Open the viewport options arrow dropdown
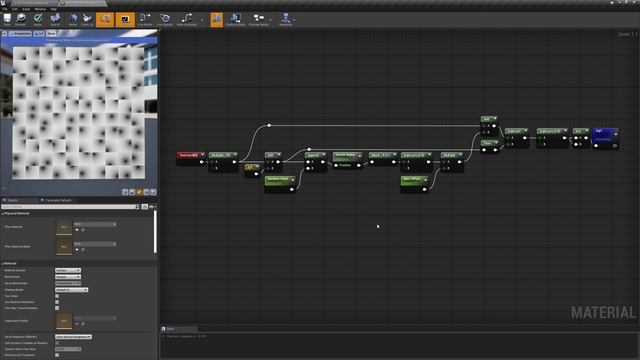The width and height of the screenshot is (640, 360). 4,33
